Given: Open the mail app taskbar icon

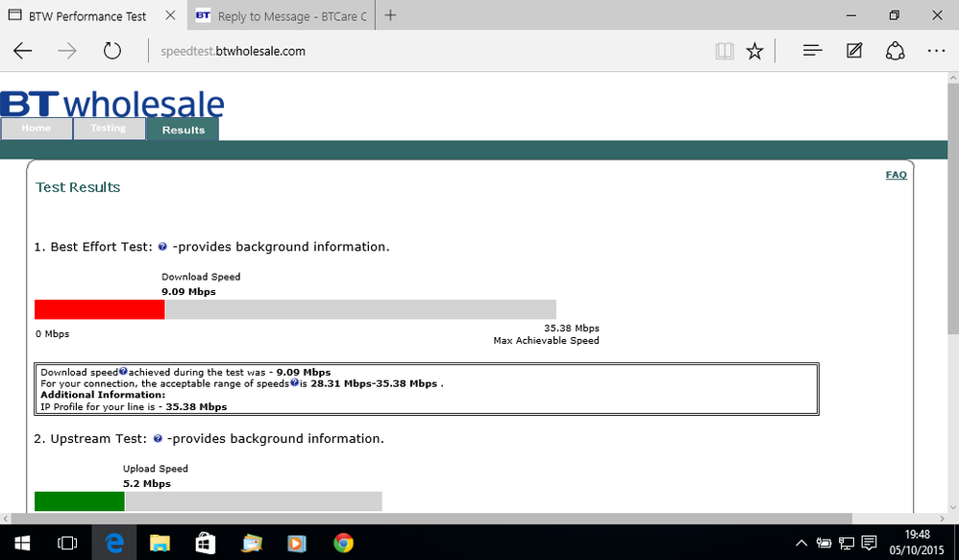Looking at the screenshot, I should point(252,543).
